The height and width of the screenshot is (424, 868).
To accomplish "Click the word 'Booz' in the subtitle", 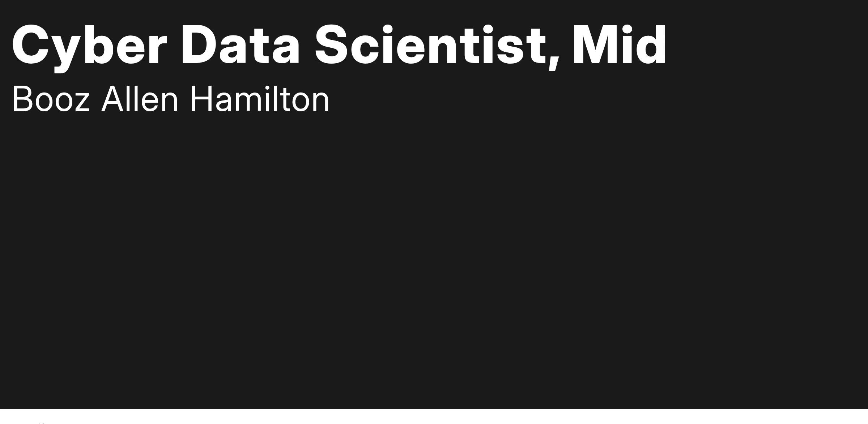I will (51, 99).
